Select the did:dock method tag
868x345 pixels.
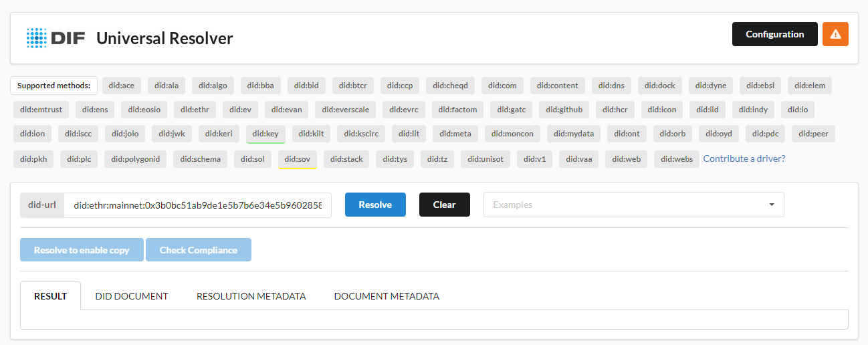click(x=660, y=86)
